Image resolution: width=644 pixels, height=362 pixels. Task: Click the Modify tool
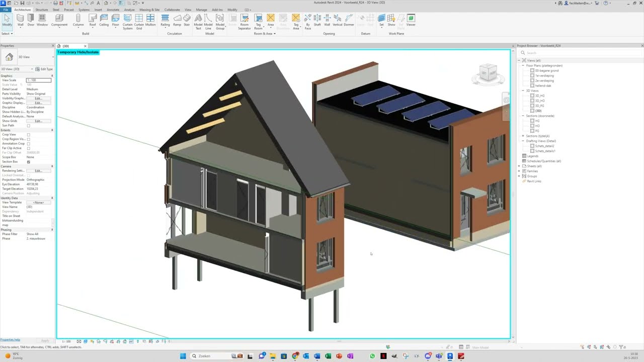pos(7,20)
